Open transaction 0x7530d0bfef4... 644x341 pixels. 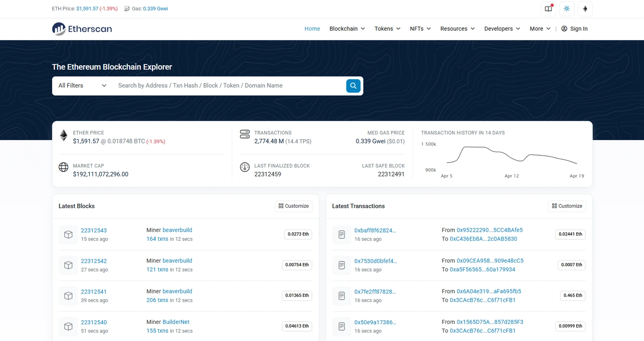click(376, 261)
